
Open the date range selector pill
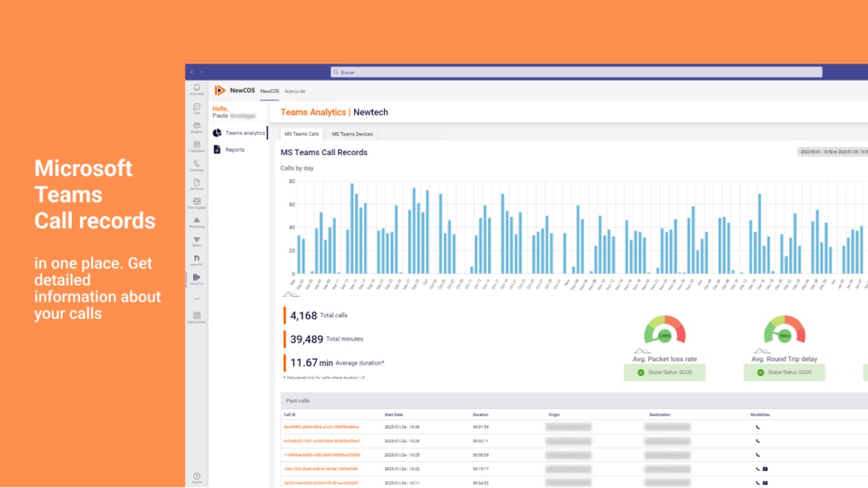(x=832, y=152)
